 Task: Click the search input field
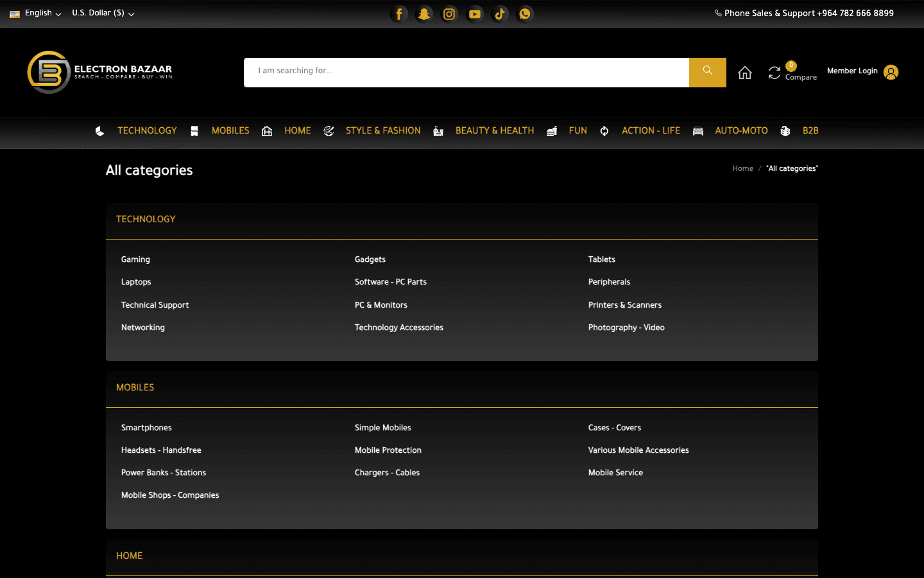[x=466, y=72]
